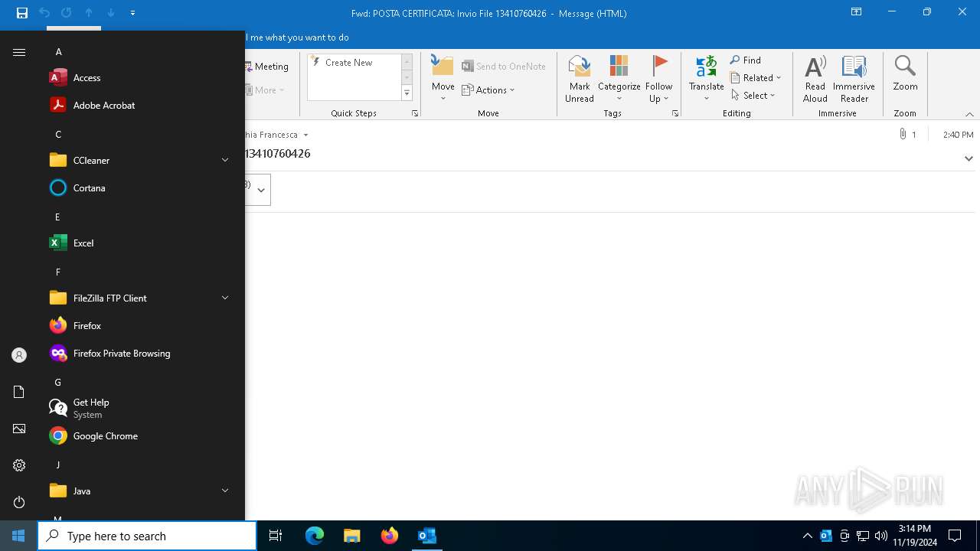Click the attachment count paperclip indicator
Viewport: 980px width, 551px height.
(x=907, y=134)
